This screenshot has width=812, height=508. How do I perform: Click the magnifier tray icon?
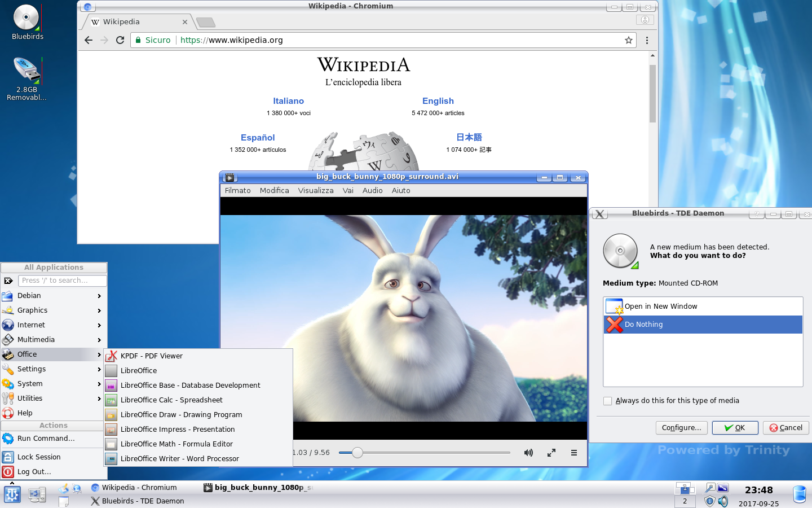point(710,488)
